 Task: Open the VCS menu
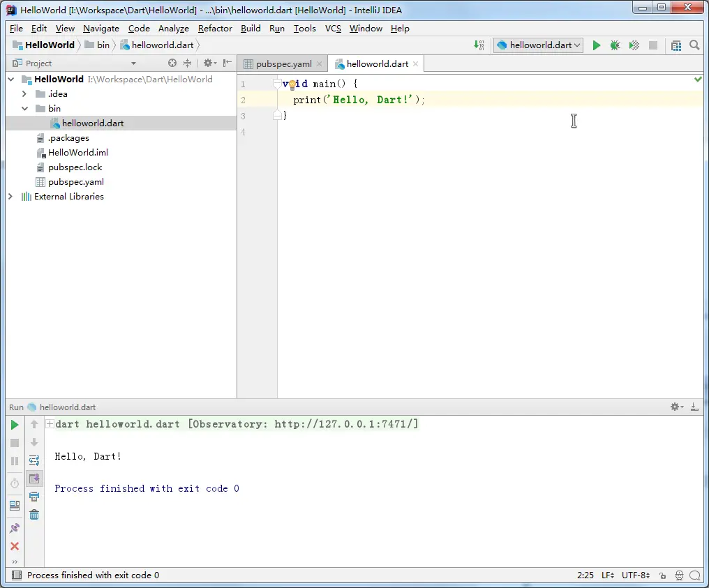coord(333,29)
